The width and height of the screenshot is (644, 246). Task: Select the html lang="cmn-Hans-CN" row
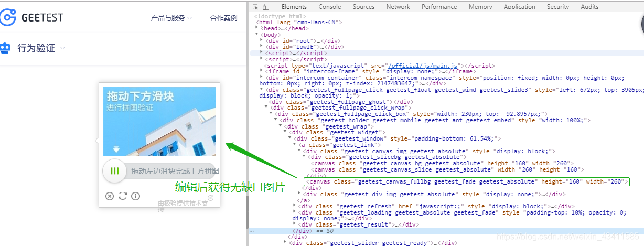point(298,22)
